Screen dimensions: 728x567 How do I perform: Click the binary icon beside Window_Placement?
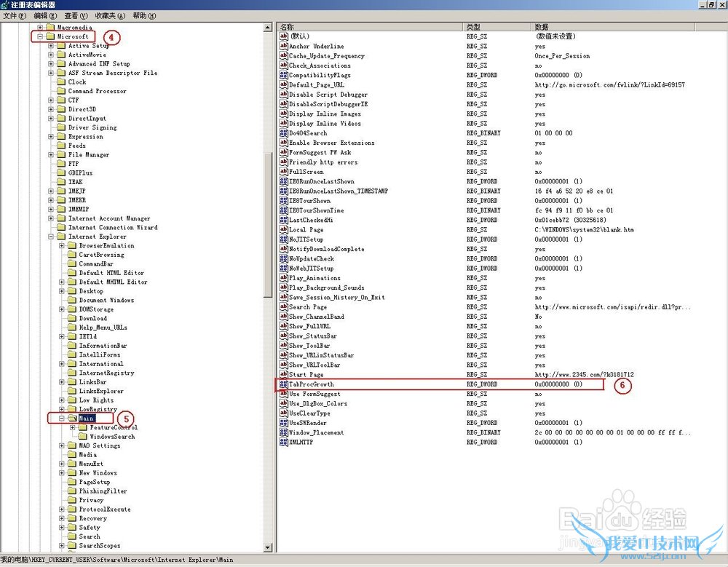click(x=283, y=432)
